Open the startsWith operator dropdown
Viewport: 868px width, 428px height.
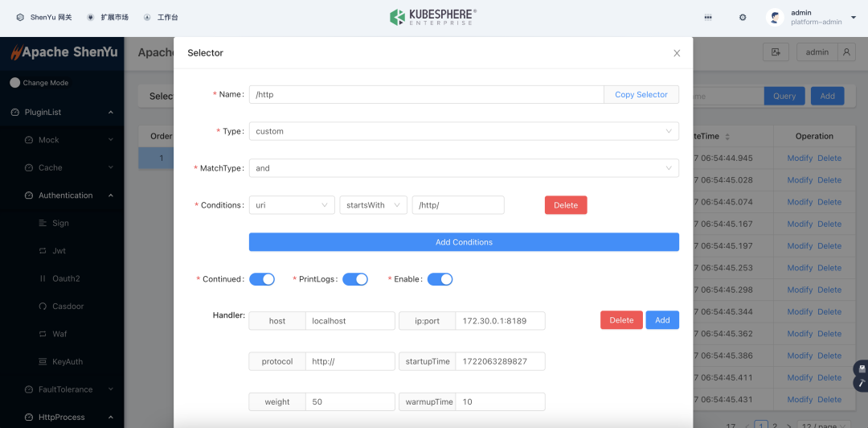click(374, 205)
